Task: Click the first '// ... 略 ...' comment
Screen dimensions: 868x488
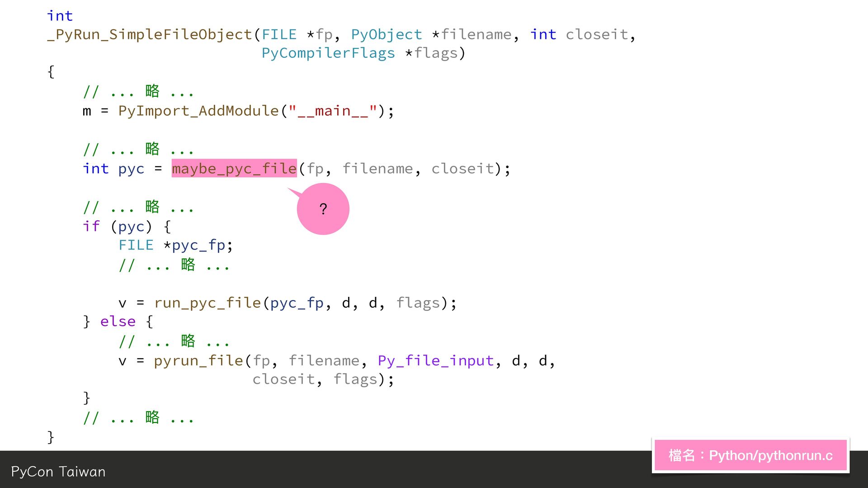Action: click(x=138, y=92)
